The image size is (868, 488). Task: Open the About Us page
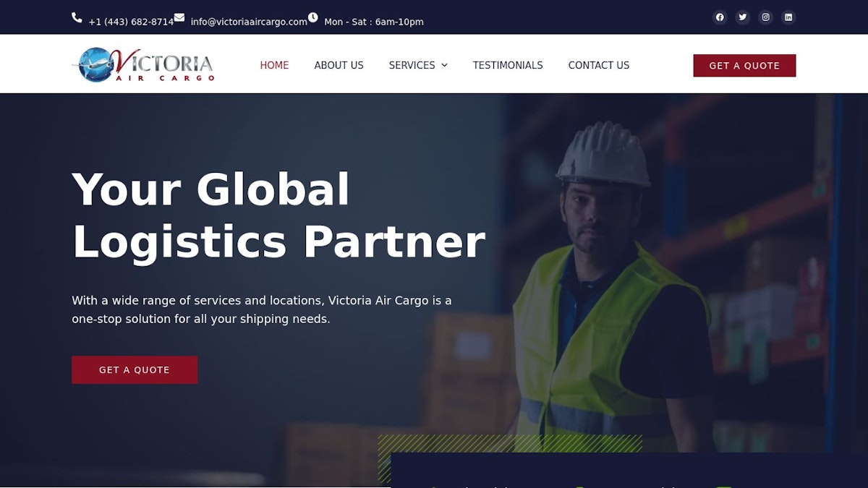(339, 65)
